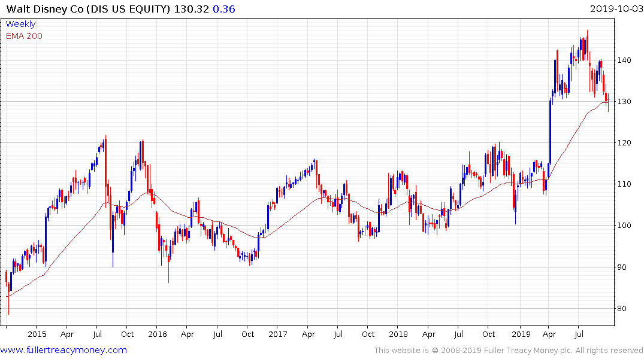
Task: Click the chart title 'Walt Disney Co (DIS US EQUITY)'
Action: (x=88, y=9)
